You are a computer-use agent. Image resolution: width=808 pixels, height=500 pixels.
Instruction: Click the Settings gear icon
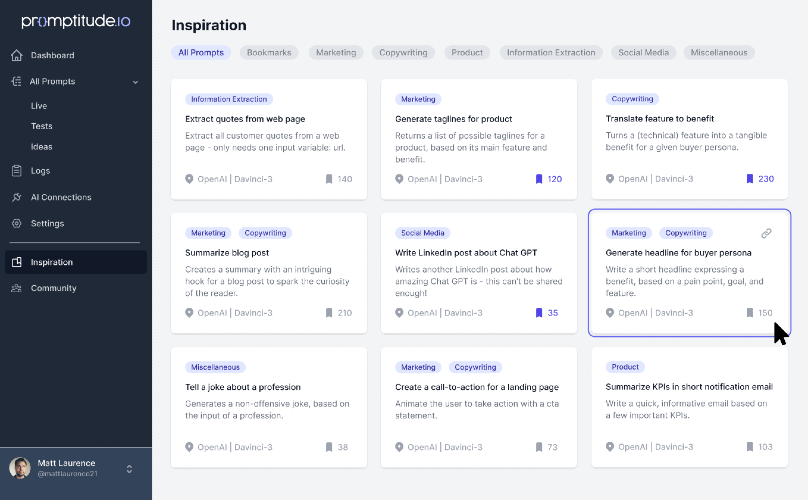click(16, 223)
